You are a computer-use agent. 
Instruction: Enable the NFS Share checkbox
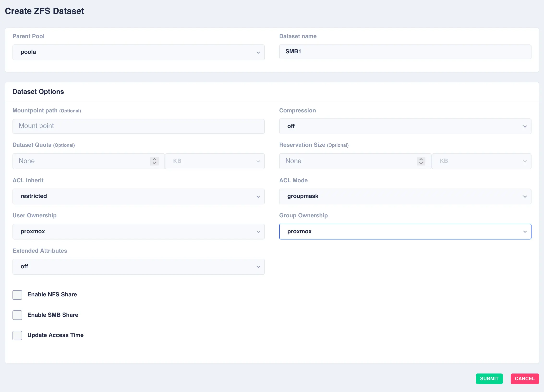17,295
